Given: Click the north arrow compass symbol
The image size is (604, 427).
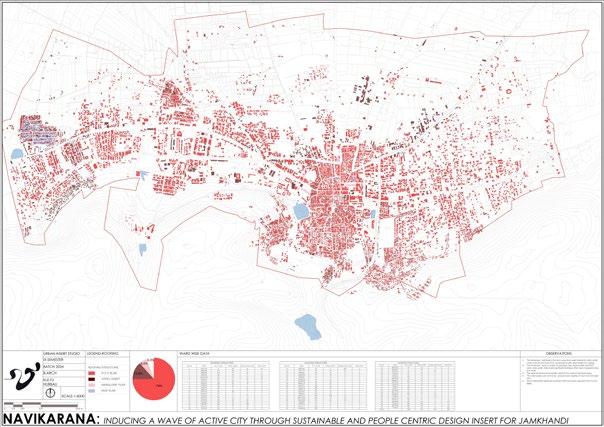Looking at the screenshot, I should 50,393.
